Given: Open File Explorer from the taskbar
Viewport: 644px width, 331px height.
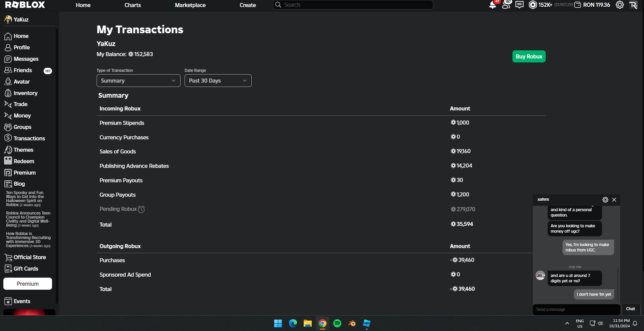Looking at the screenshot, I should point(307,323).
